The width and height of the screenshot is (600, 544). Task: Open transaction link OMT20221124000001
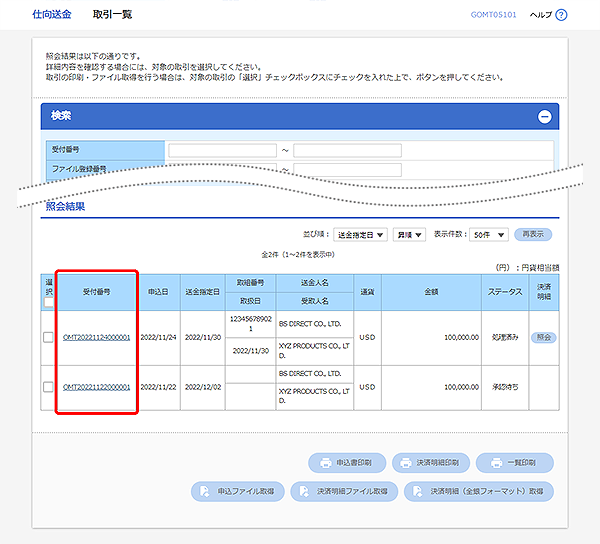coord(96,338)
